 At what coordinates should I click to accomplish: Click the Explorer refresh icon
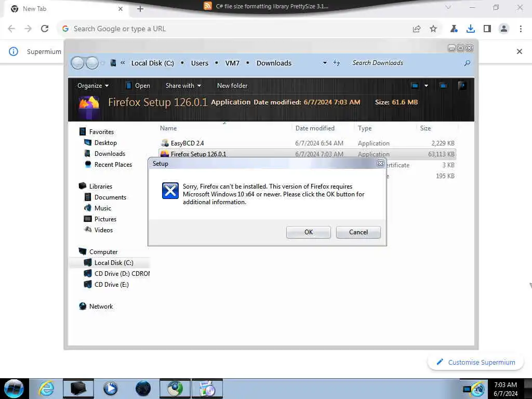tap(337, 63)
